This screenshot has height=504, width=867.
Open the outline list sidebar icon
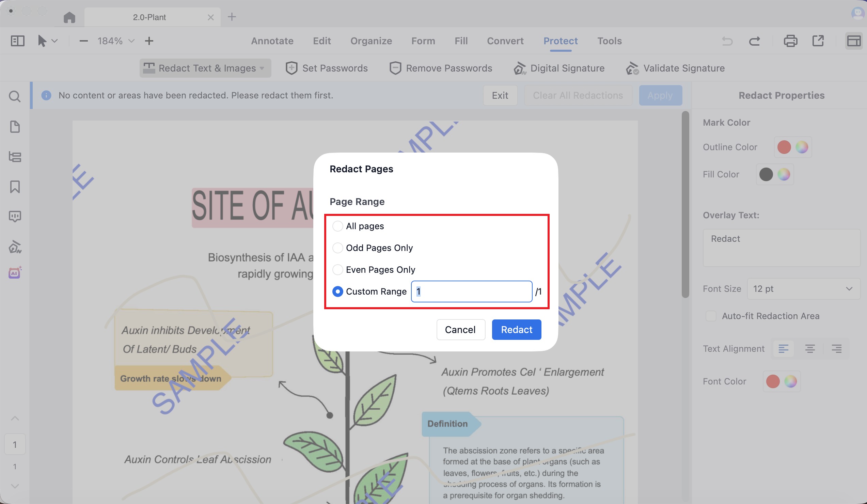(x=15, y=157)
